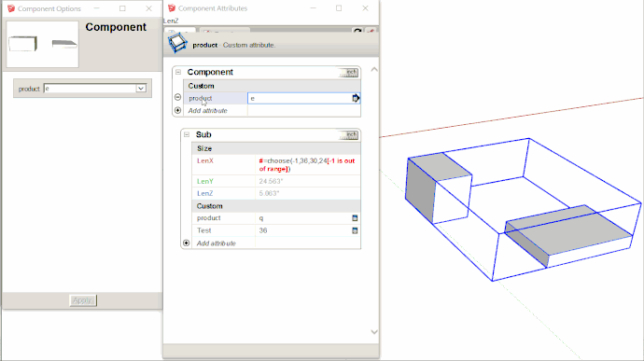Viewport: 644px width, 361px height.
Task: Open details arrow on Component product field
Action: click(356, 98)
